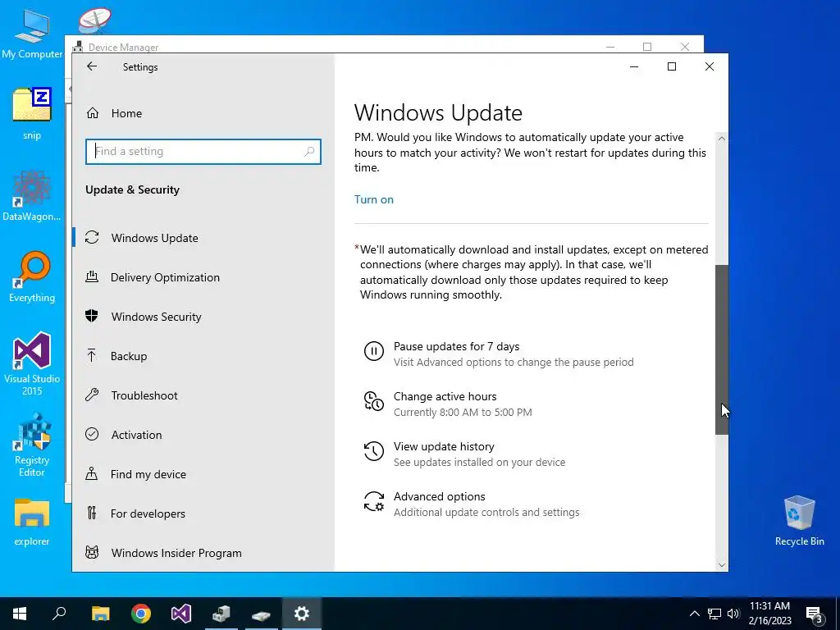This screenshot has height=630, width=840.
Task: Select the explorer desktop icon
Action: [32, 522]
